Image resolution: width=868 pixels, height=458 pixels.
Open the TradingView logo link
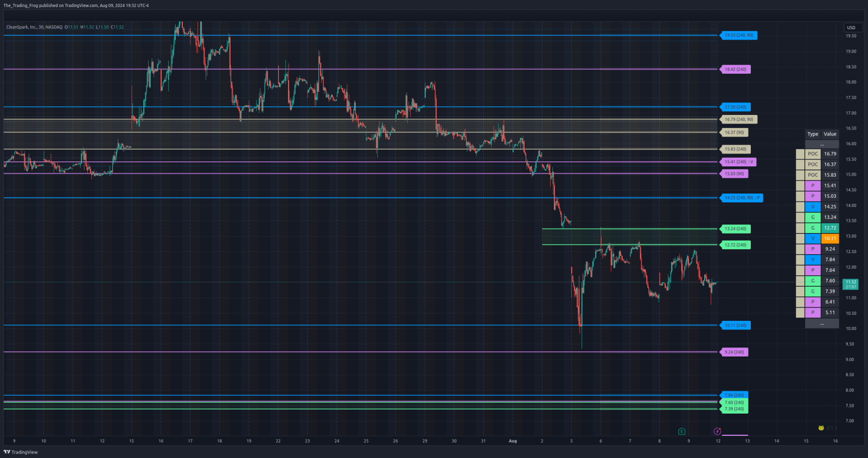coord(21,452)
